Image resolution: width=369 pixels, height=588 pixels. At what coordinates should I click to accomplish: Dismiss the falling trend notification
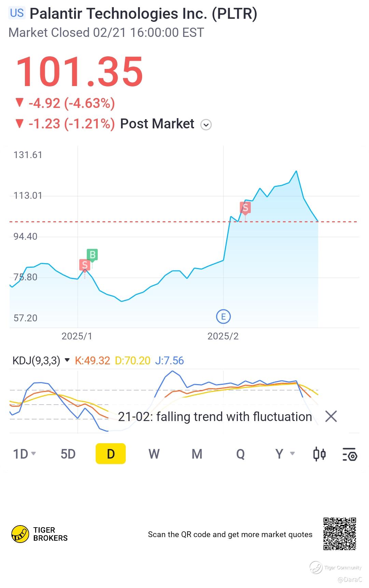coord(331,417)
